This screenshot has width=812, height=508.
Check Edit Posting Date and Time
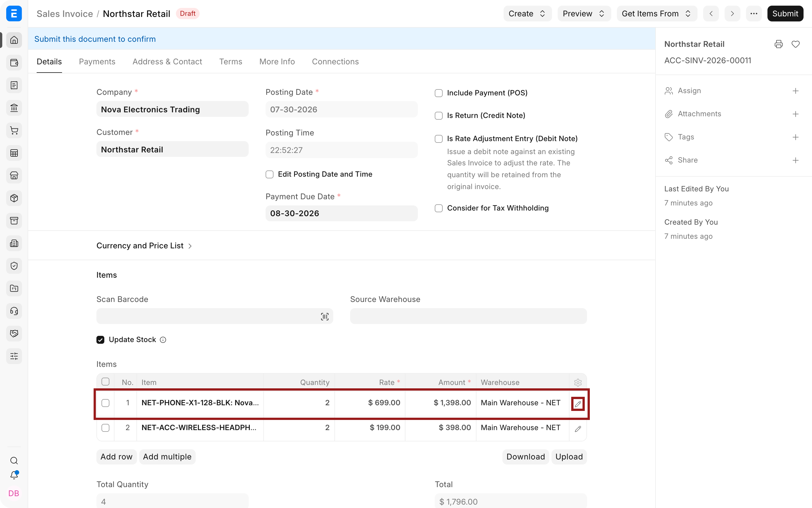270,174
